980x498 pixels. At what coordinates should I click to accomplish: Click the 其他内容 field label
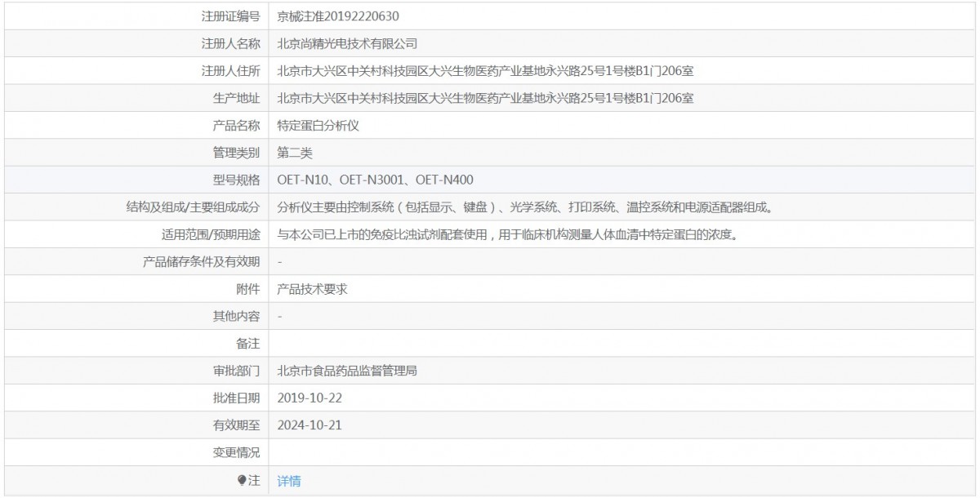click(x=236, y=316)
